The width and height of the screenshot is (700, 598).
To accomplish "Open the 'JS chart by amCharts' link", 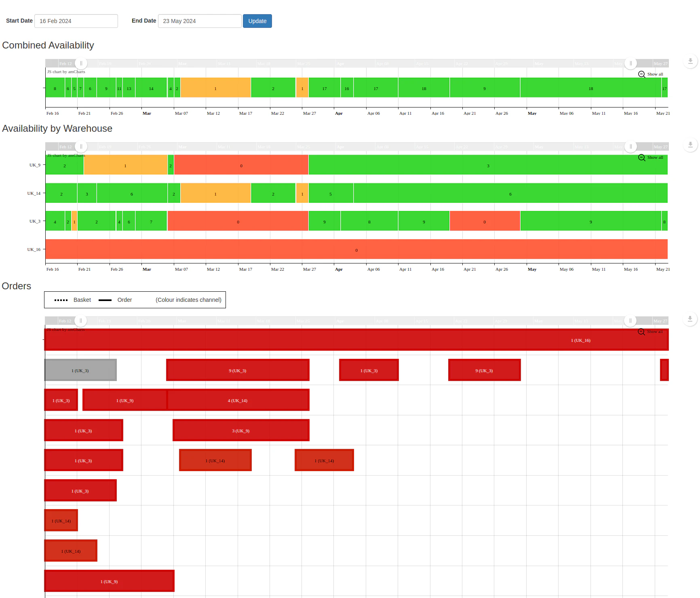I will tap(66, 72).
